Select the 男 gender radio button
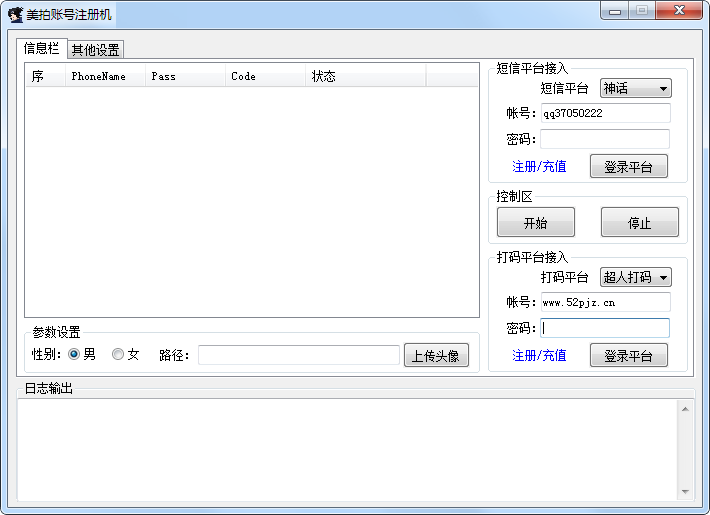 (x=74, y=354)
